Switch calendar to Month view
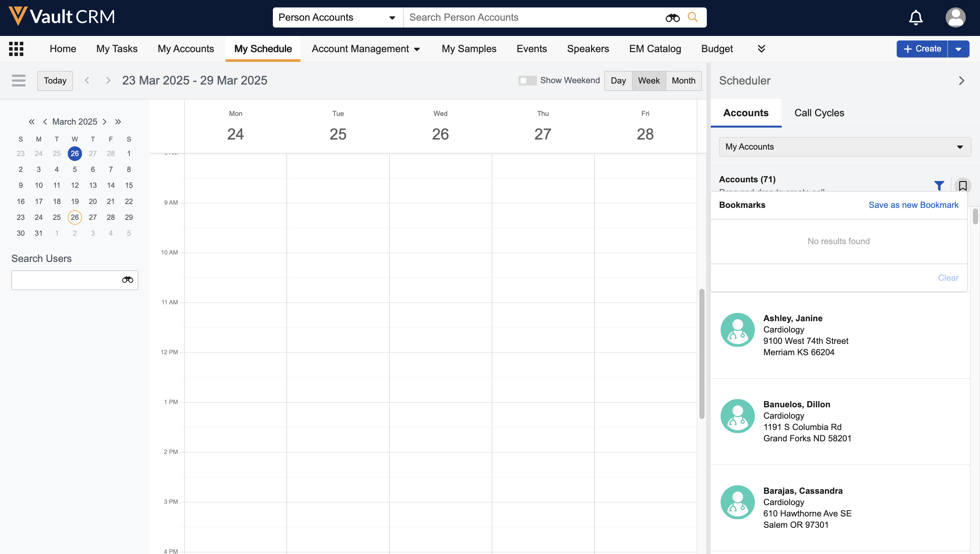Image resolution: width=980 pixels, height=554 pixels. 683,81
